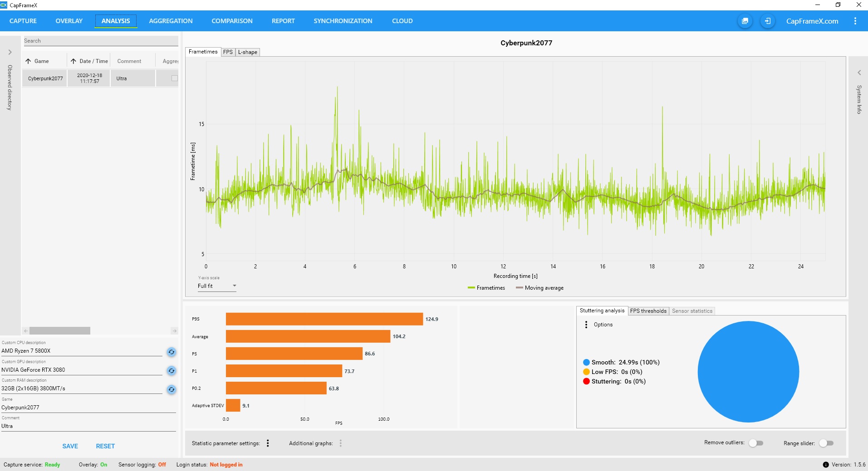Click the login icon in the header
Viewport: 868px width, 471px height.
(767, 21)
